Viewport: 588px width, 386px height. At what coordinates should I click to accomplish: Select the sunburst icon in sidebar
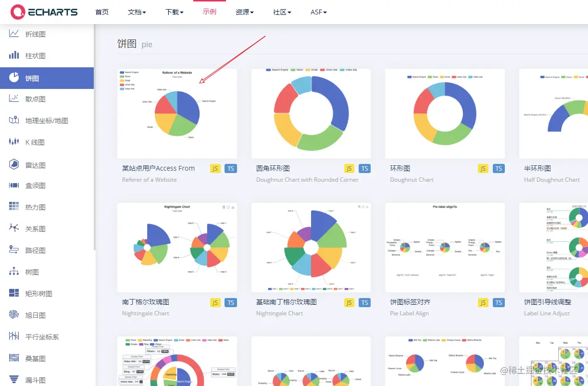pos(14,315)
